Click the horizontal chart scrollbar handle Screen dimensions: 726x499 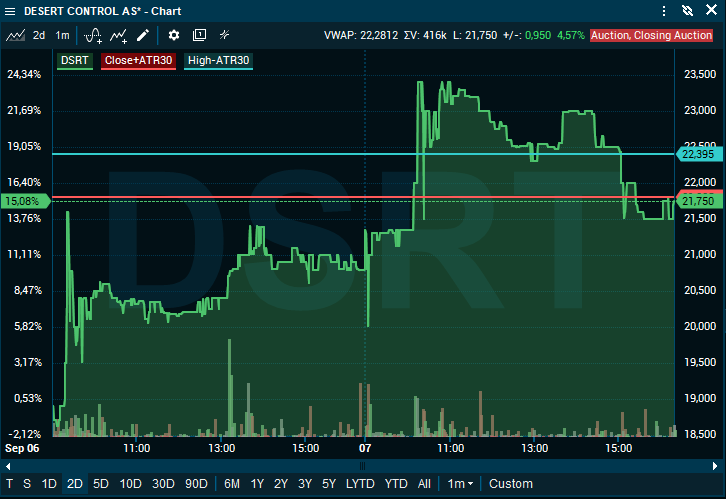(362, 465)
